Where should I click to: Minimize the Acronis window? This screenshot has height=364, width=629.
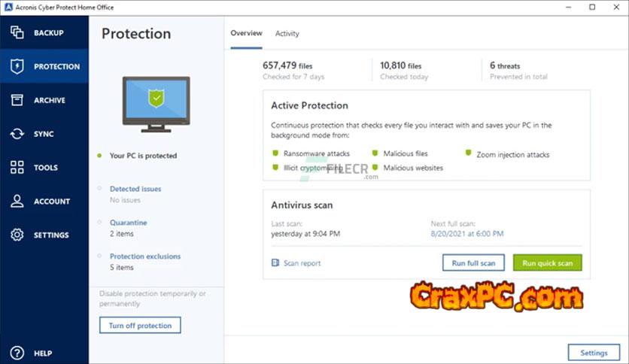[x=568, y=8]
